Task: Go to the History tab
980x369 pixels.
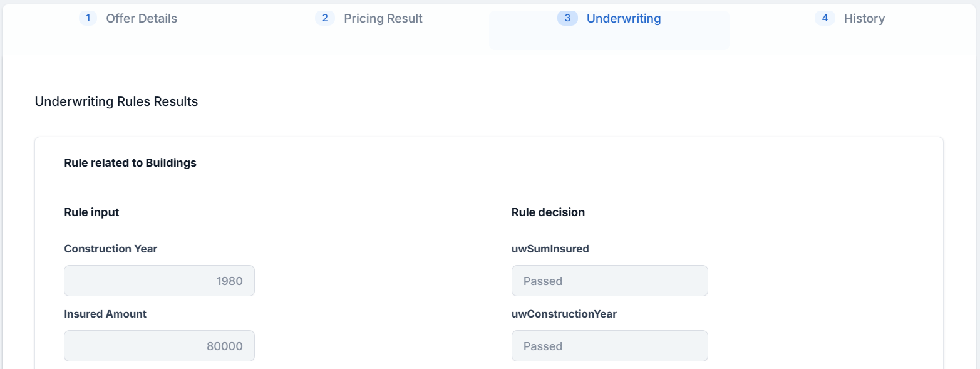Action: [x=864, y=19]
